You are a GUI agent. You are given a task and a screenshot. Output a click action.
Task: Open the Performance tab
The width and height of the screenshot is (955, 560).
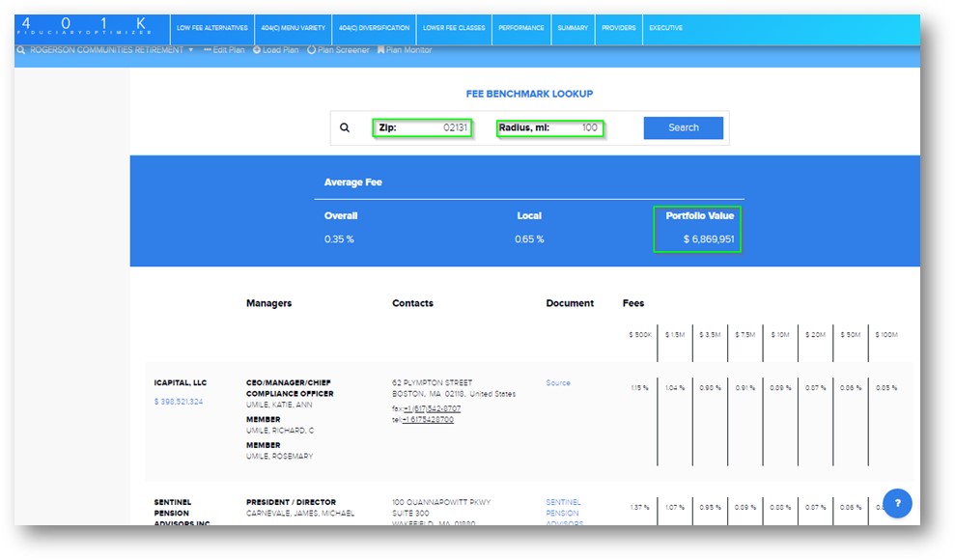520,28
